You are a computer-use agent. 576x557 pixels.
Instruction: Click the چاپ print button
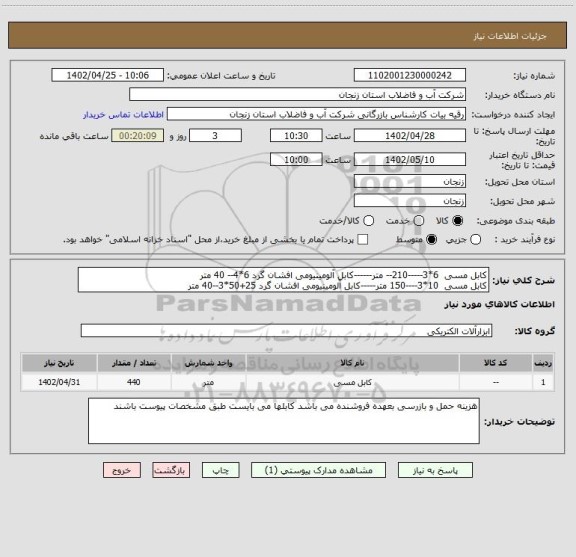coord(221,470)
